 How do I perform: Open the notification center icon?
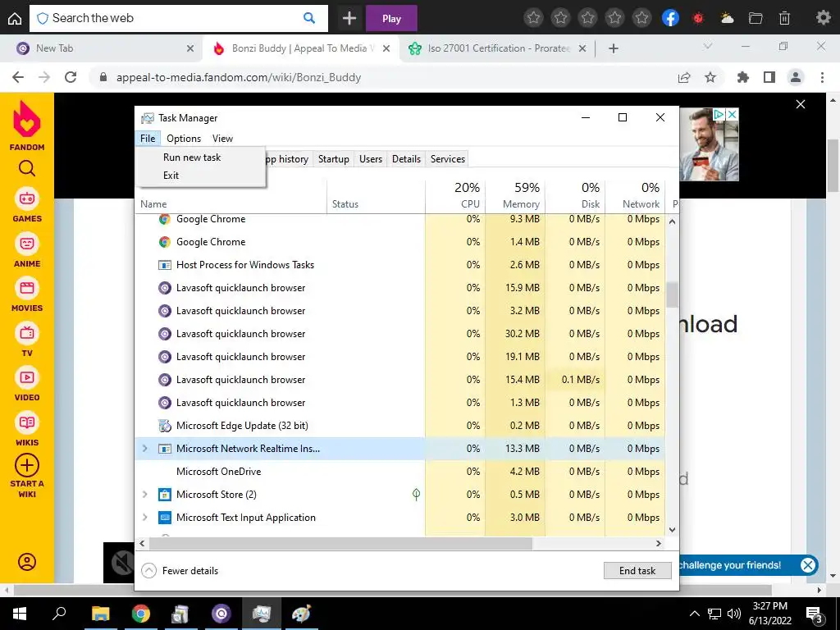pos(815,615)
